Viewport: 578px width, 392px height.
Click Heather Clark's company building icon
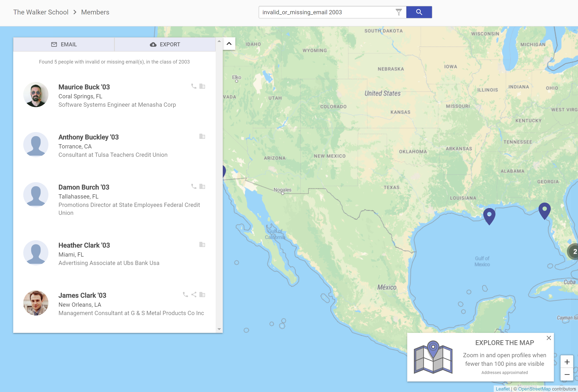click(202, 244)
